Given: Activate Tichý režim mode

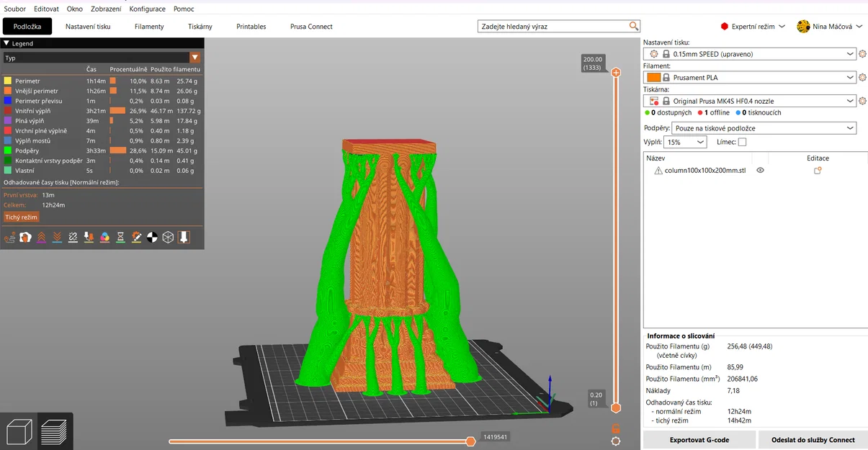Looking at the screenshot, I should (x=20, y=216).
